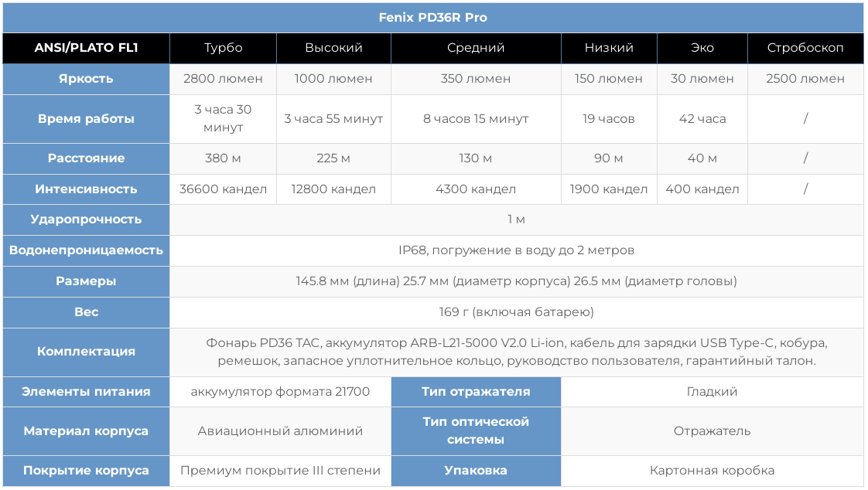The height and width of the screenshot is (490, 868).
Task: Select the ANSI/PLATO FL1 header cell
Action: click(86, 48)
